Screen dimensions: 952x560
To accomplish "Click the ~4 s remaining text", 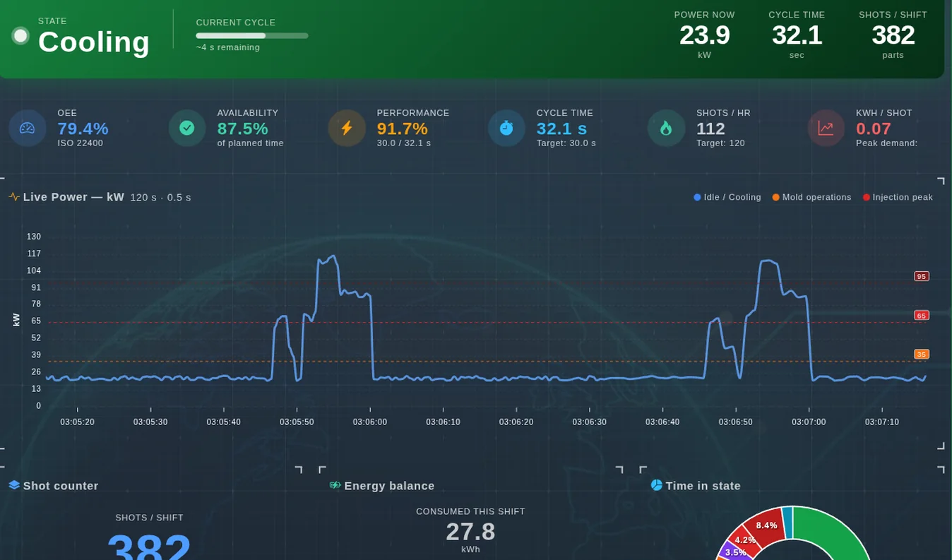I will [227, 47].
